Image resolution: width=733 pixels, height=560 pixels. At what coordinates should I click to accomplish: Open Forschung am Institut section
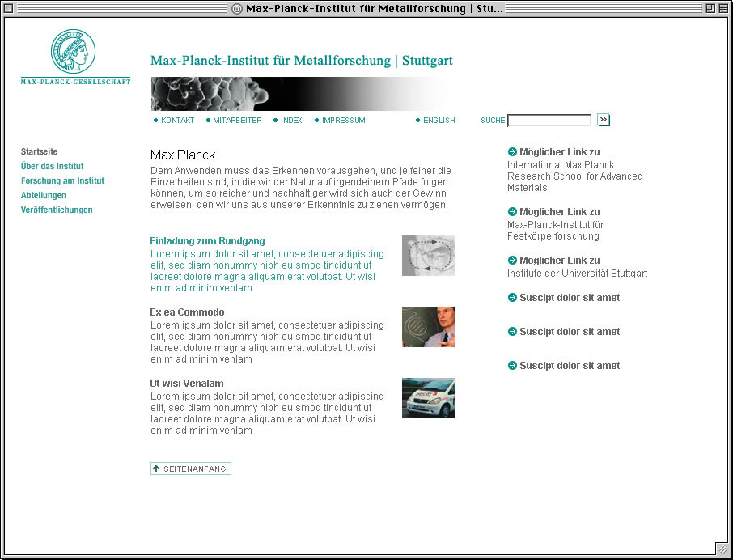pyautogui.click(x=62, y=180)
